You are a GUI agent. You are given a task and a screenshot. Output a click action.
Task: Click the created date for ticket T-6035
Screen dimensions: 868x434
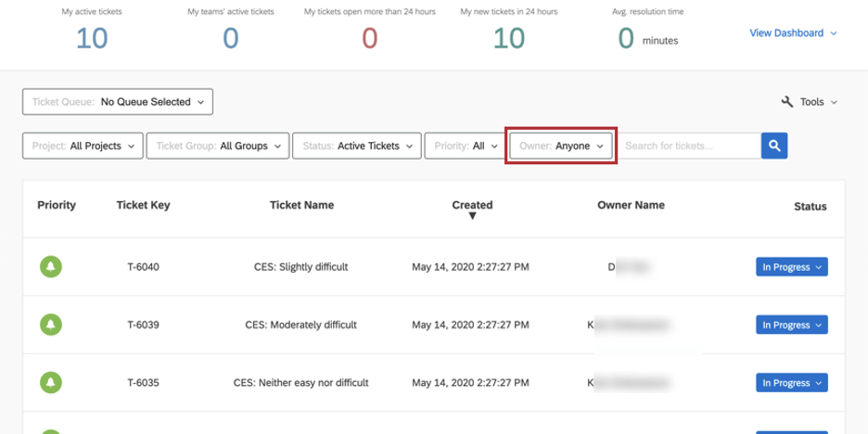point(470,382)
